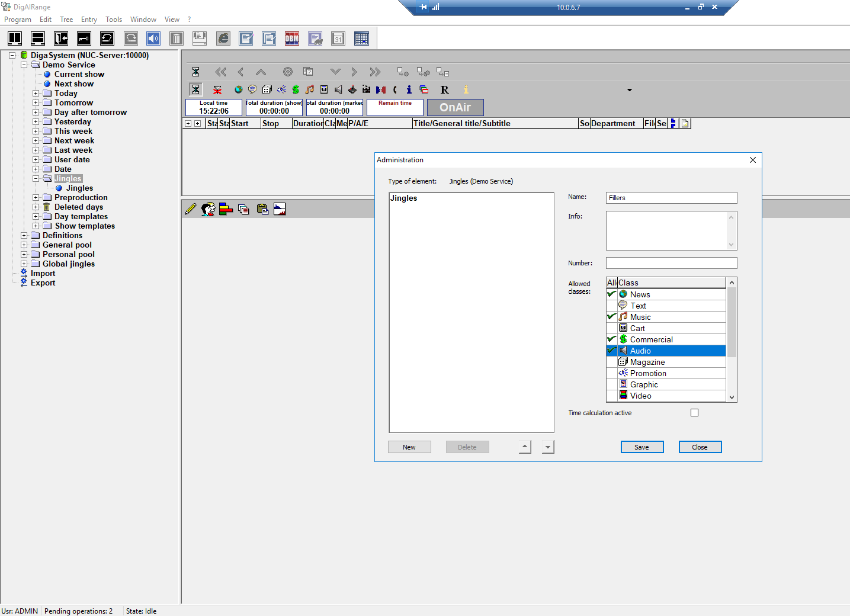Expand the General pool tree node

click(x=24, y=245)
